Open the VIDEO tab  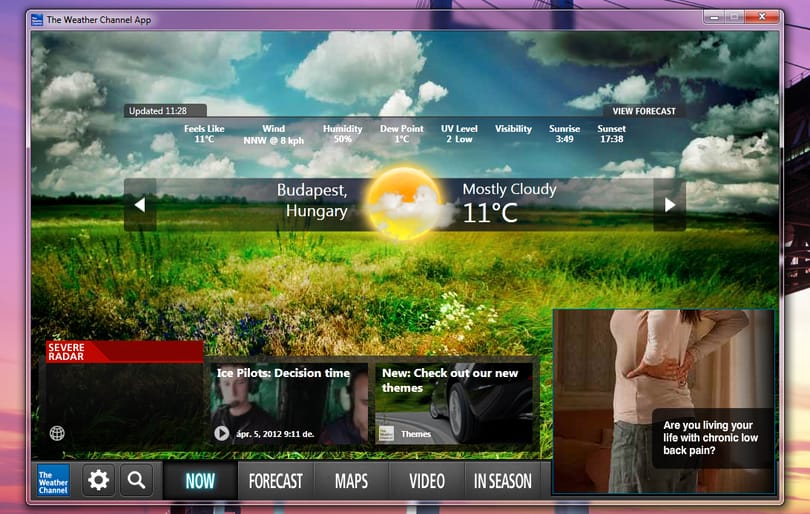point(427,481)
